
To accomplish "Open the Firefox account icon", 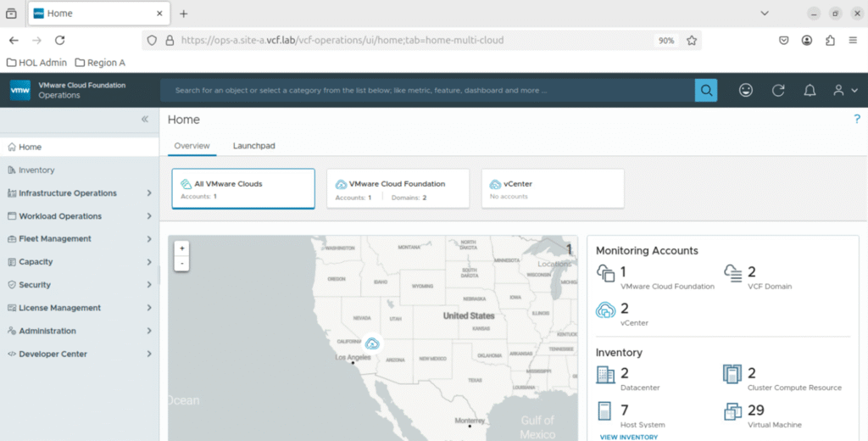I will pyautogui.click(x=807, y=40).
